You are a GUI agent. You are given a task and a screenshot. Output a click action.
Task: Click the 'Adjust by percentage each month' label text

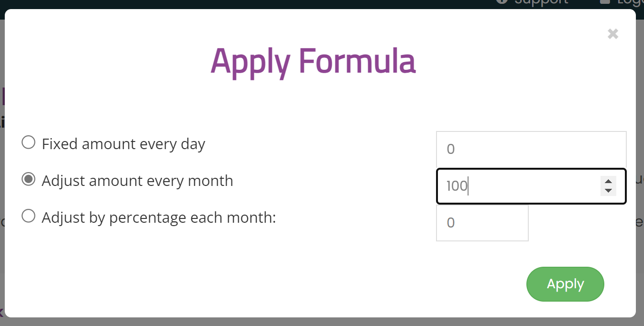click(x=159, y=217)
